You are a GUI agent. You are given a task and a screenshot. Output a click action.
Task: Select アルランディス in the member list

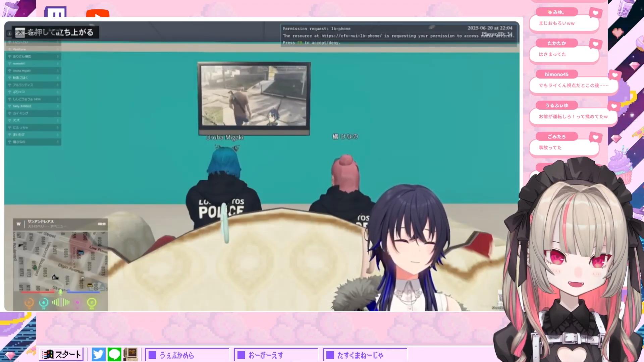[34, 85]
